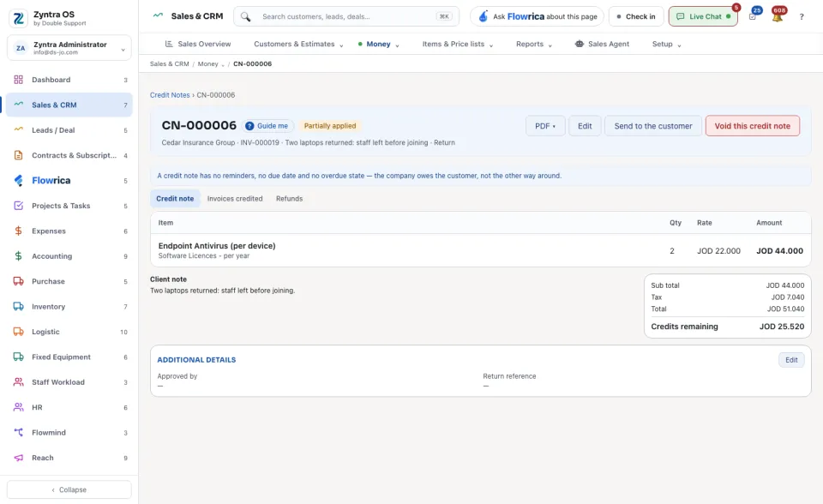
Task: Click the Reach megaphone icon
Action: [18, 458]
